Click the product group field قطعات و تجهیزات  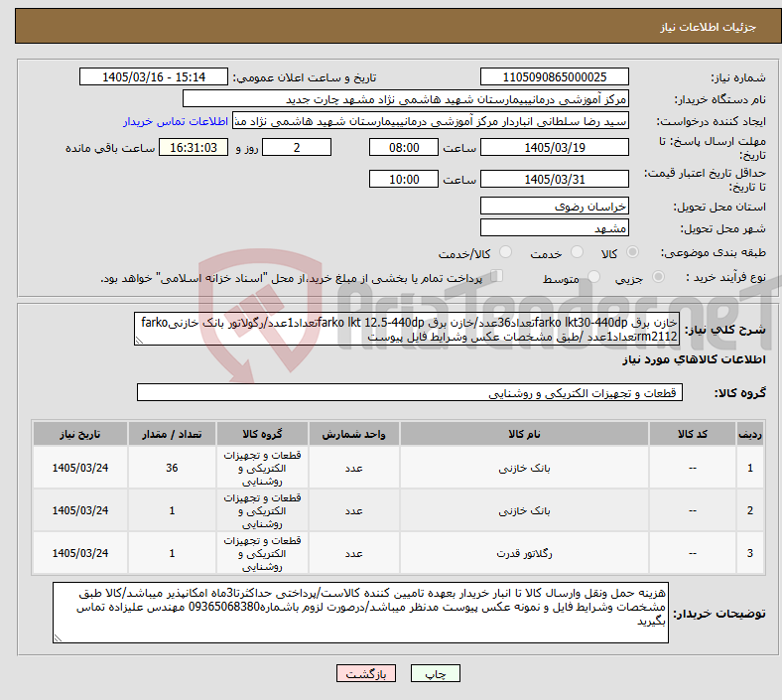point(410,392)
